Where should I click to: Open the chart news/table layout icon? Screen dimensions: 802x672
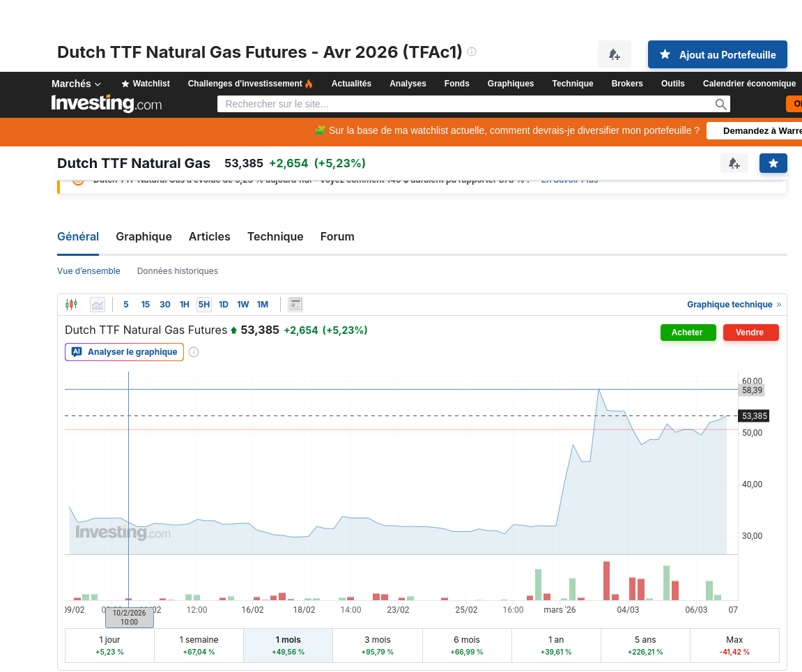pos(295,305)
